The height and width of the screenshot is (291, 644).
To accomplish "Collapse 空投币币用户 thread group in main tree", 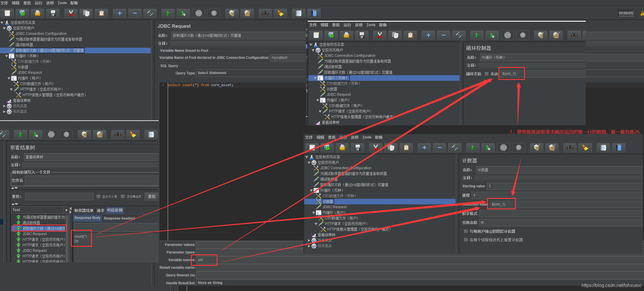I will (x=4, y=28).
